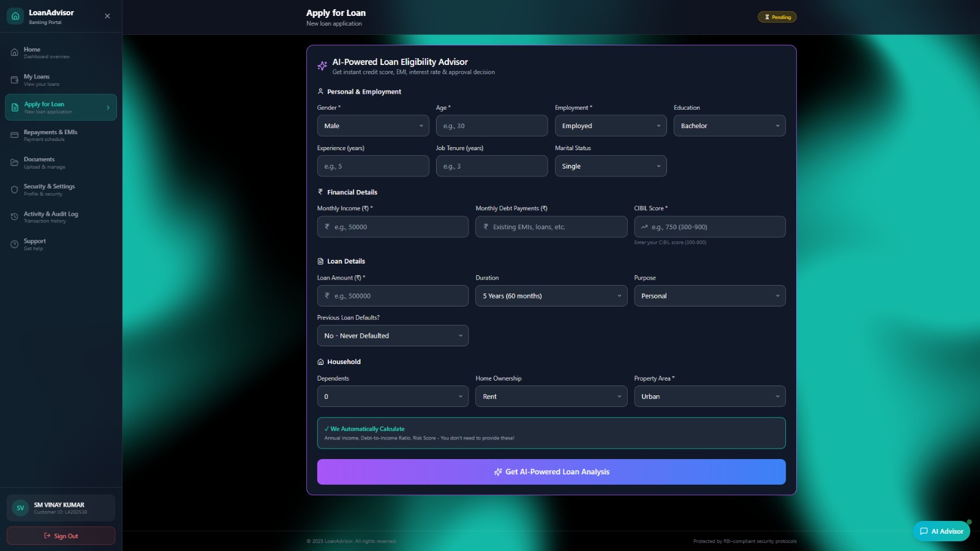Open My Loans in sidebar
The image size is (980, 551).
(61, 80)
